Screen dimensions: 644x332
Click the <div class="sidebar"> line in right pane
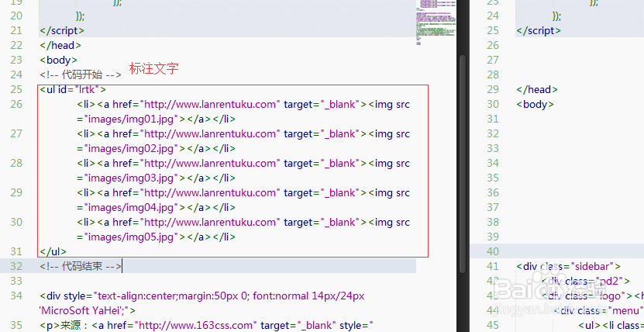pos(568,266)
